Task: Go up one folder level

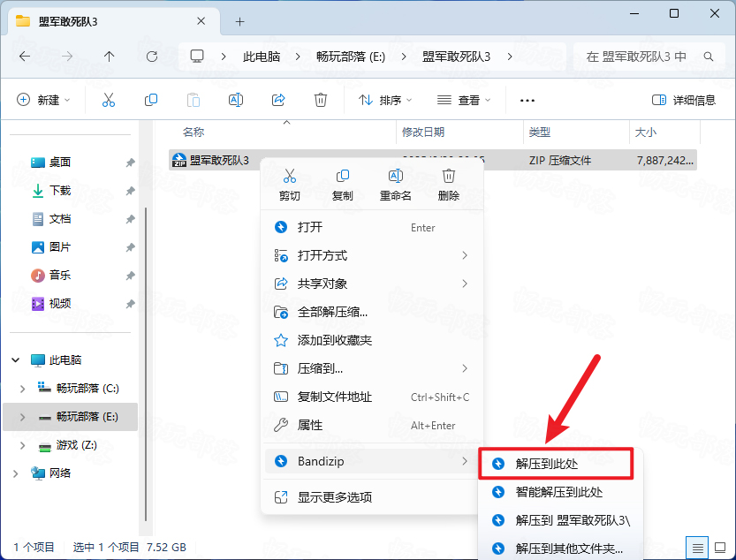Action: 109,57
